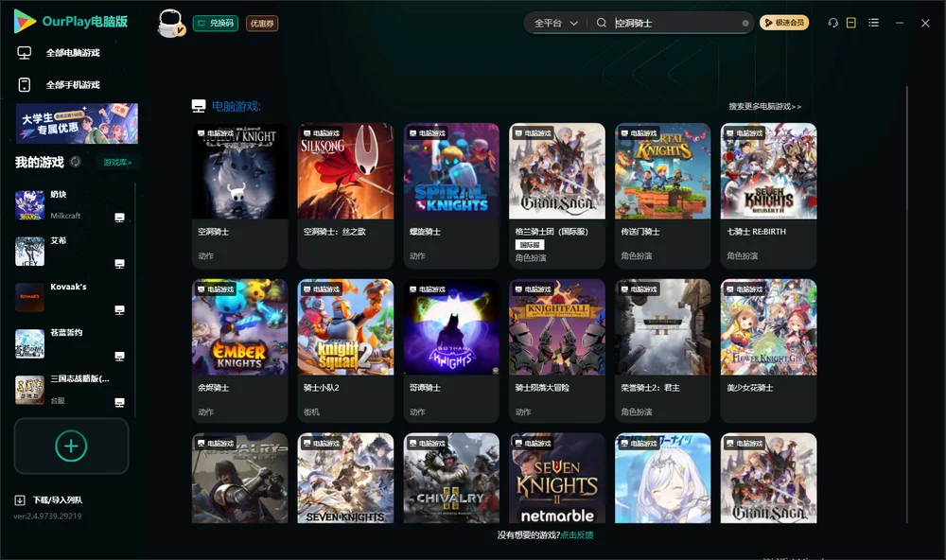The image size is (946, 560).
Task: Select the 荣誉骑士2：君主 card
Action: pyautogui.click(x=662, y=351)
